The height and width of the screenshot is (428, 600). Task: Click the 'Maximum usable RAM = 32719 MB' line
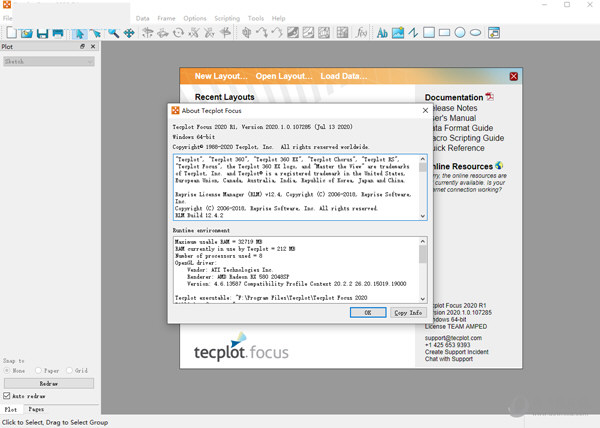pyautogui.click(x=218, y=242)
